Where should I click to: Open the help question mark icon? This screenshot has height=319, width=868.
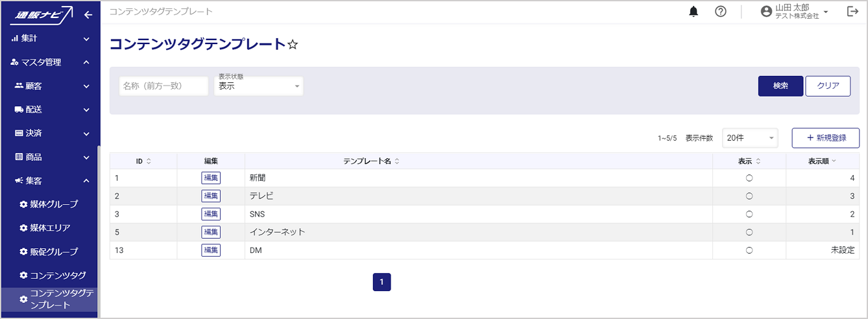pyautogui.click(x=720, y=12)
